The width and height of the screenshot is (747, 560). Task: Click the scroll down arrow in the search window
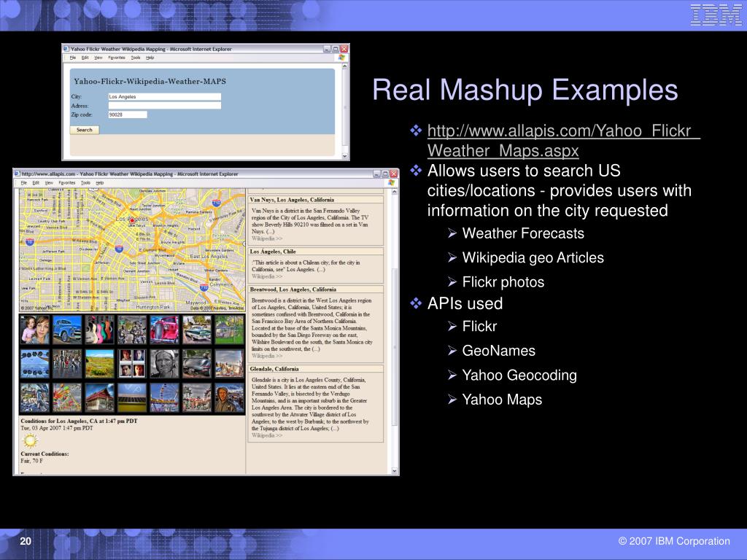345,156
